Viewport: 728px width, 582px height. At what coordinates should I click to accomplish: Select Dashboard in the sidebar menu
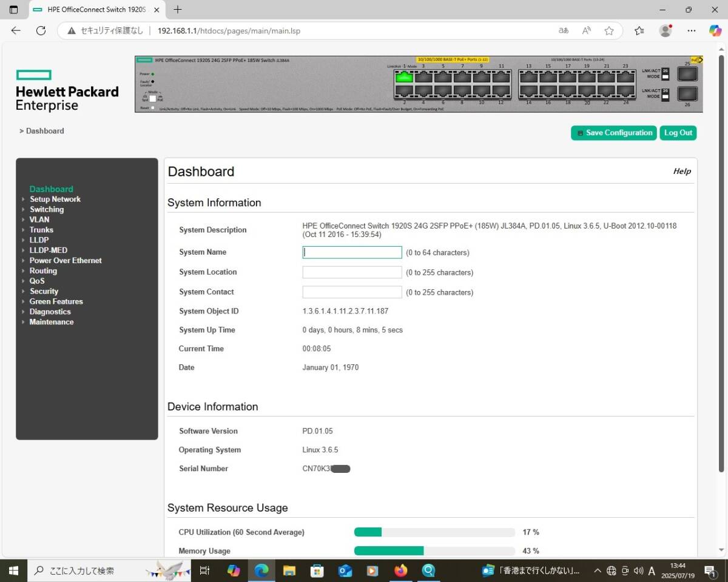pyautogui.click(x=51, y=189)
